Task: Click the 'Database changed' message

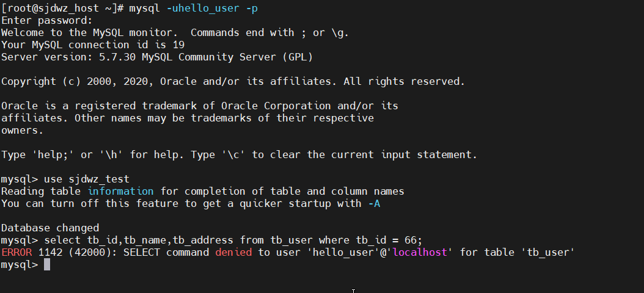Action: (x=50, y=228)
